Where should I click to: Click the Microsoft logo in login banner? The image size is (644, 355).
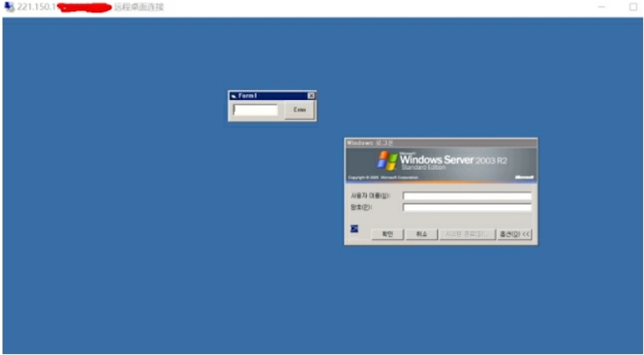click(x=524, y=176)
